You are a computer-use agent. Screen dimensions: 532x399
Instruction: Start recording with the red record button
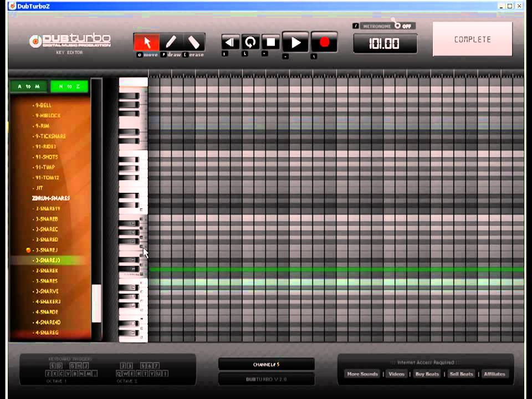click(x=324, y=43)
